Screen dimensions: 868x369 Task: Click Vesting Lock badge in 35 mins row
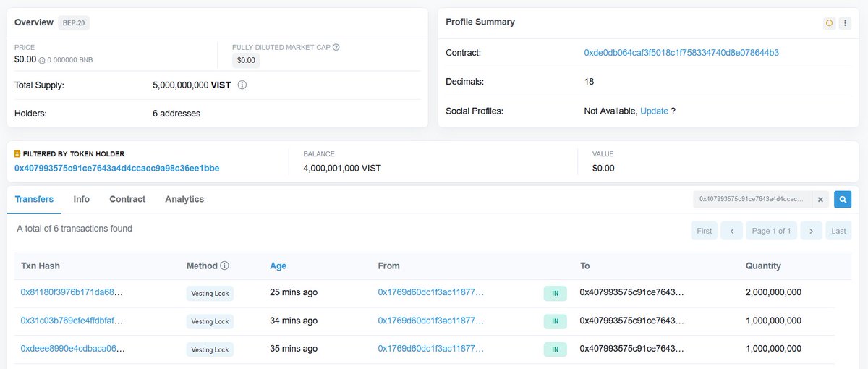tap(210, 349)
